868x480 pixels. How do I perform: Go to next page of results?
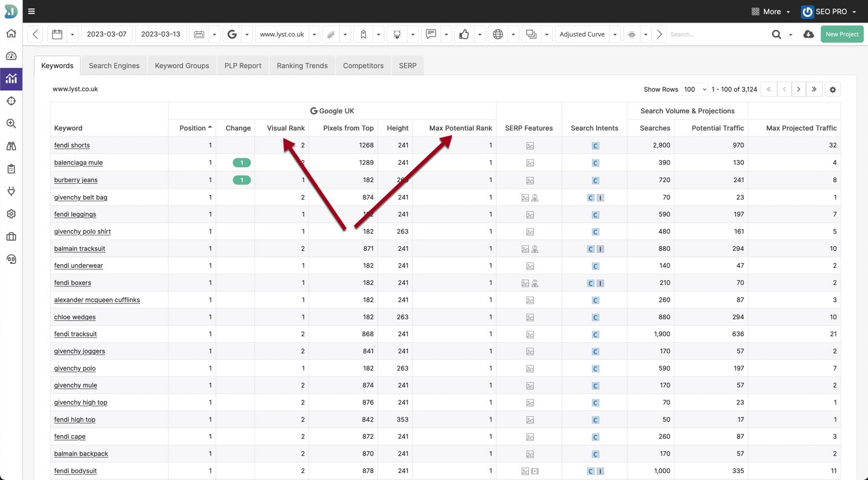799,90
